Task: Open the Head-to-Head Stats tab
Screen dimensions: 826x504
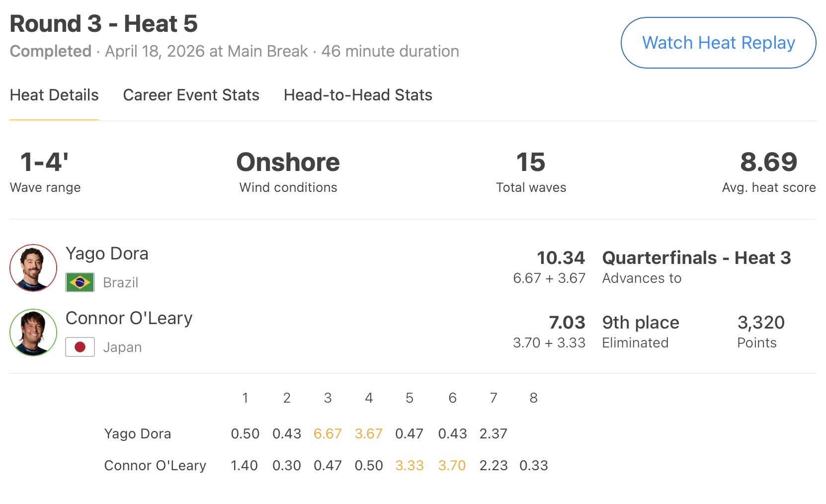Action: point(358,95)
